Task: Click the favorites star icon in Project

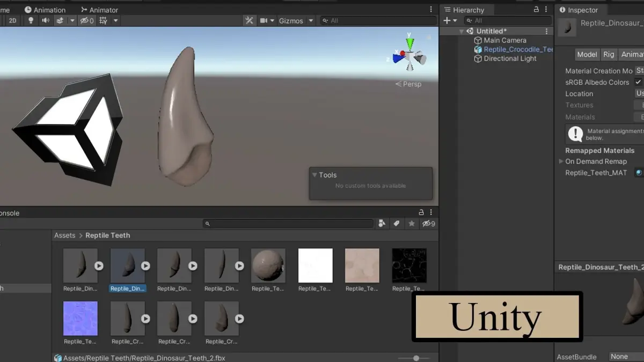Action: 412,224
